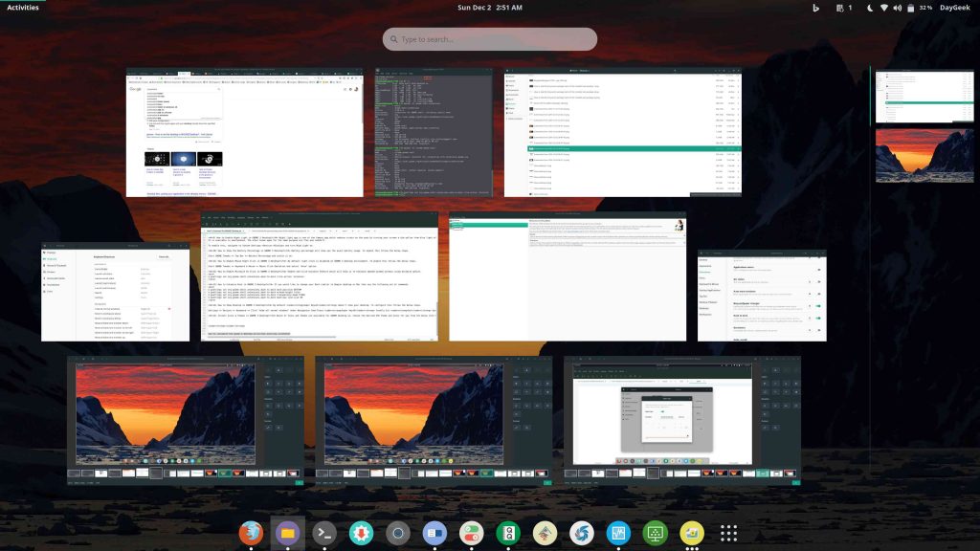
Task: Open the clipboard indicator in the top bar
Action: pos(842,8)
